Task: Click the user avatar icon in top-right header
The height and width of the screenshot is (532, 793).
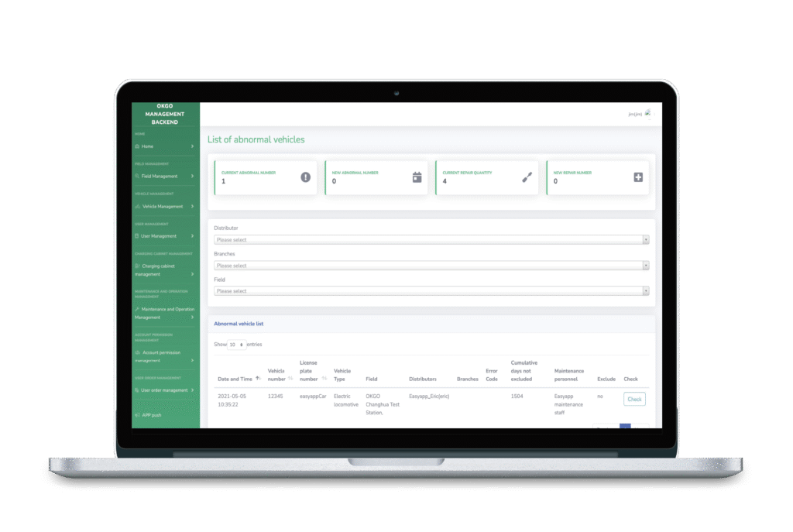Action: pyautogui.click(x=647, y=113)
